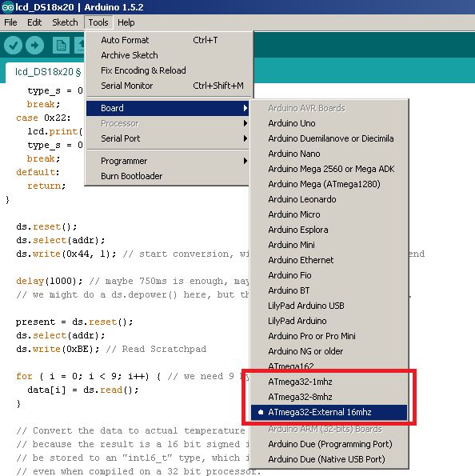Select Fix Encoding & Reload
The height and width of the screenshot is (476, 475).
[168, 70]
